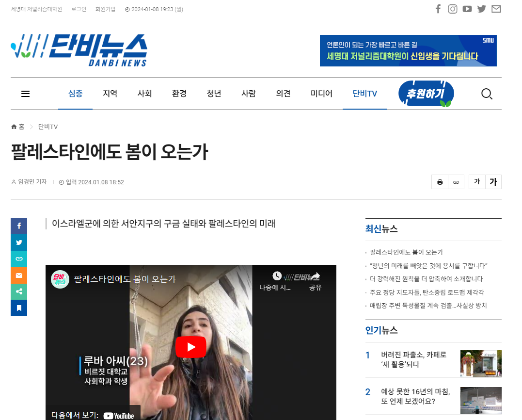The image size is (522, 420).
Task: Decrease font size with smaller 가 button
Action: [x=477, y=182]
